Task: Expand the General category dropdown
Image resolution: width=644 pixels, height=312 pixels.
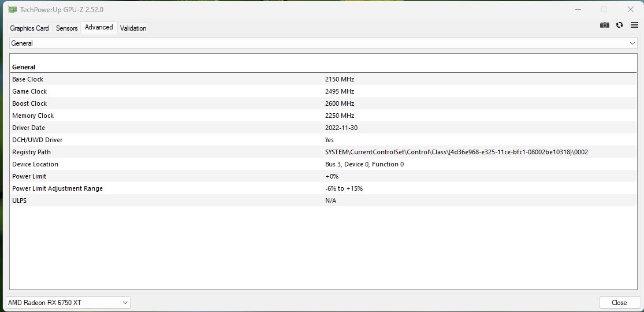Action: [323, 43]
